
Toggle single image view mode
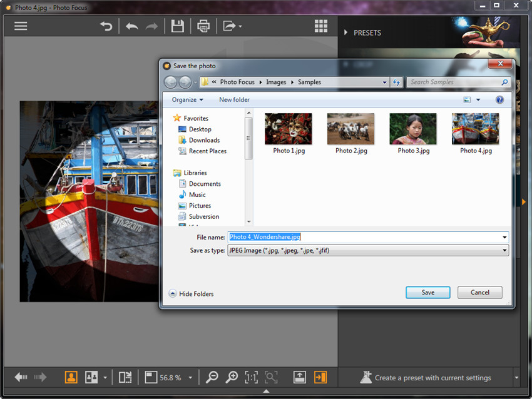click(x=71, y=377)
